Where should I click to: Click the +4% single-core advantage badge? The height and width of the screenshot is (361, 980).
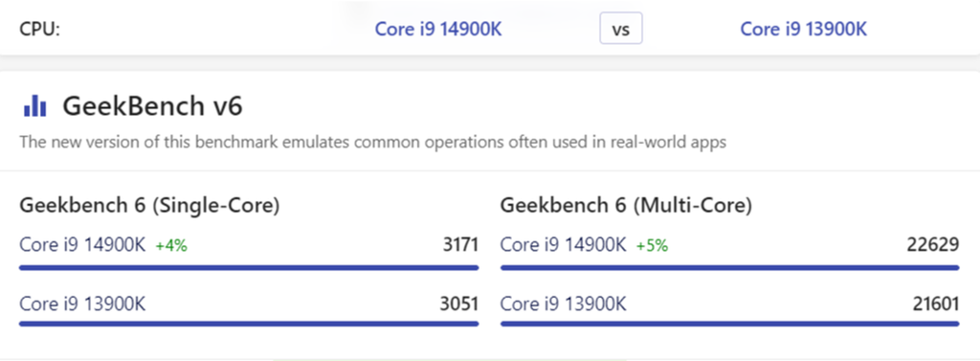(171, 246)
